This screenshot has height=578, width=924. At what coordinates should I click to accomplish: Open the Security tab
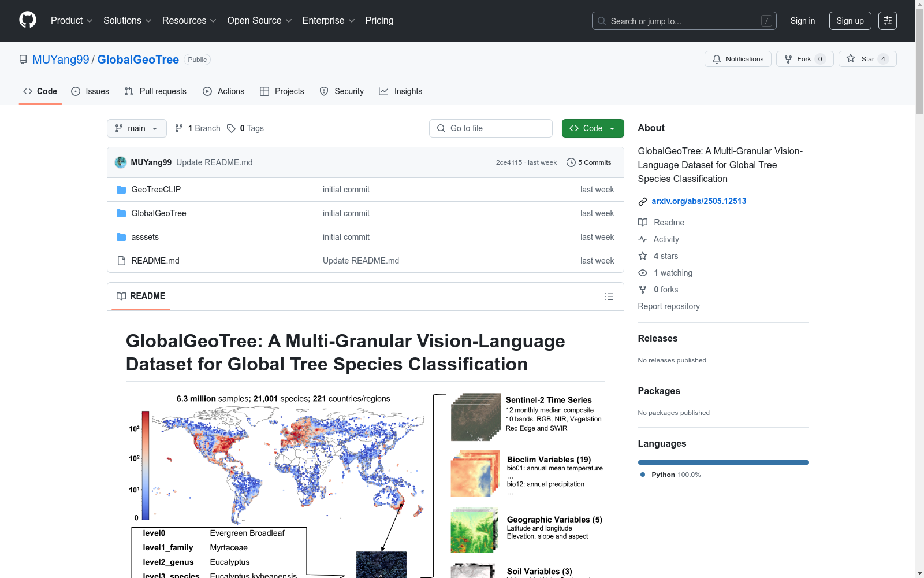[x=342, y=91]
